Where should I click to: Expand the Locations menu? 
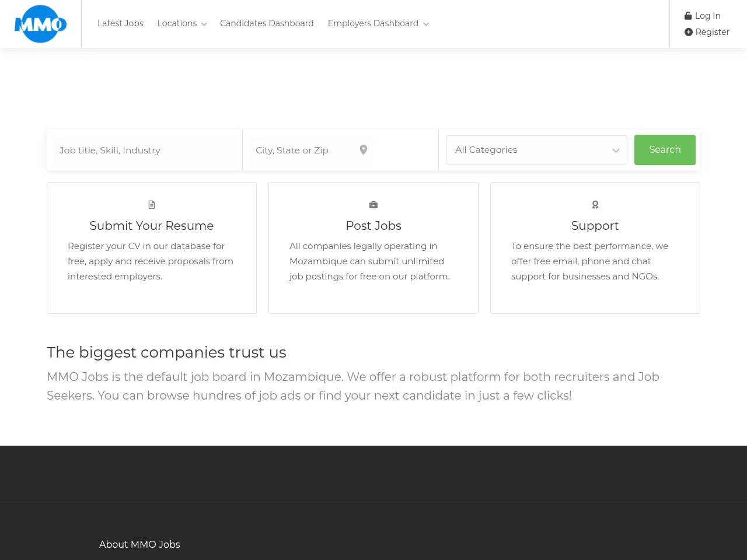tap(182, 23)
